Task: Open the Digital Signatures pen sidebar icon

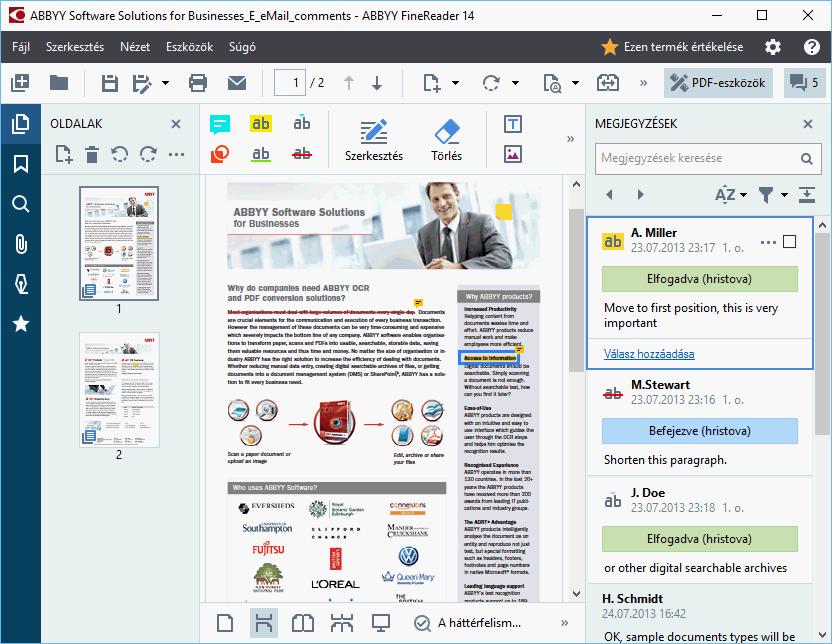Action: [21, 284]
